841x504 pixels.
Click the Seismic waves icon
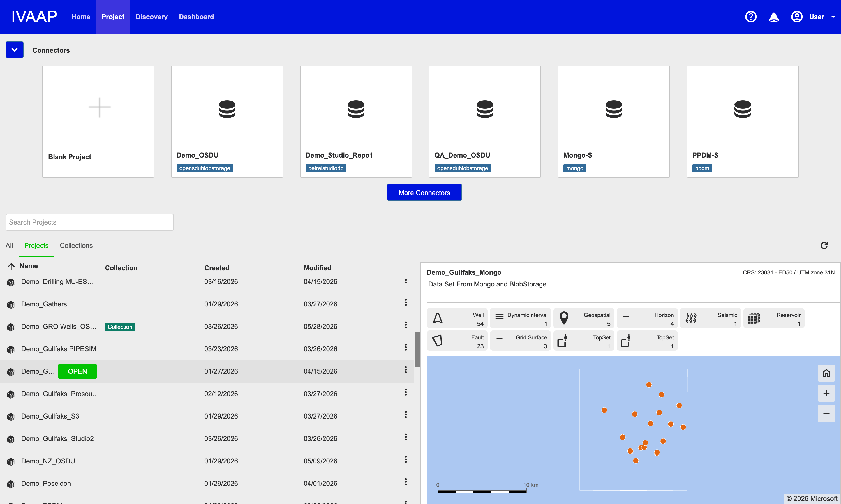691,318
